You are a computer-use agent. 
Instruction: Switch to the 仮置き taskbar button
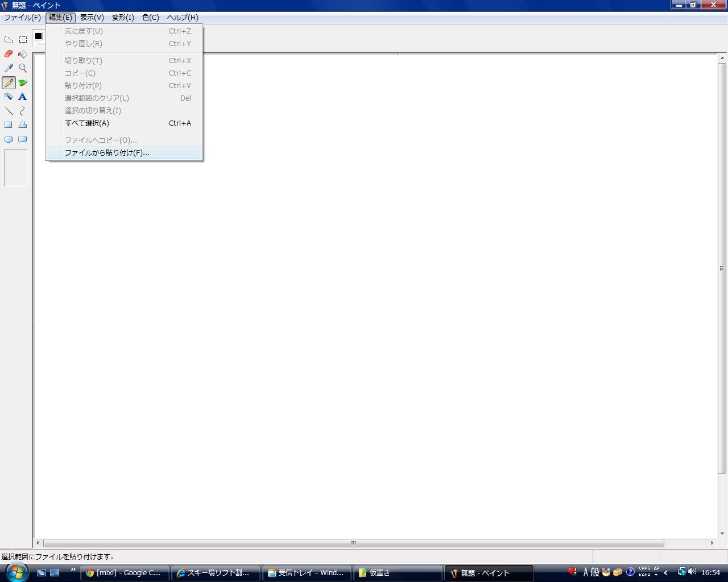pos(398,573)
